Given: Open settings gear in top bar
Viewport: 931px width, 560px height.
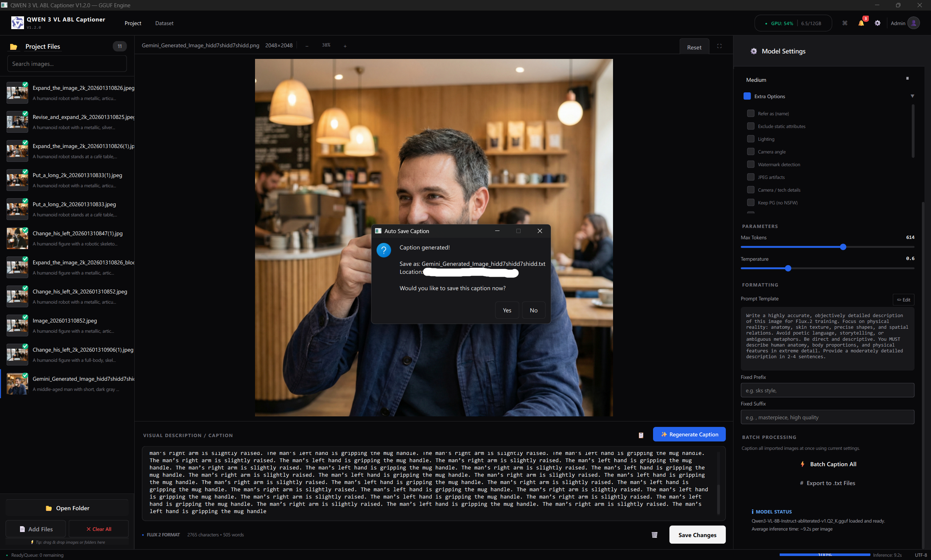Looking at the screenshot, I should [x=878, y=23].
